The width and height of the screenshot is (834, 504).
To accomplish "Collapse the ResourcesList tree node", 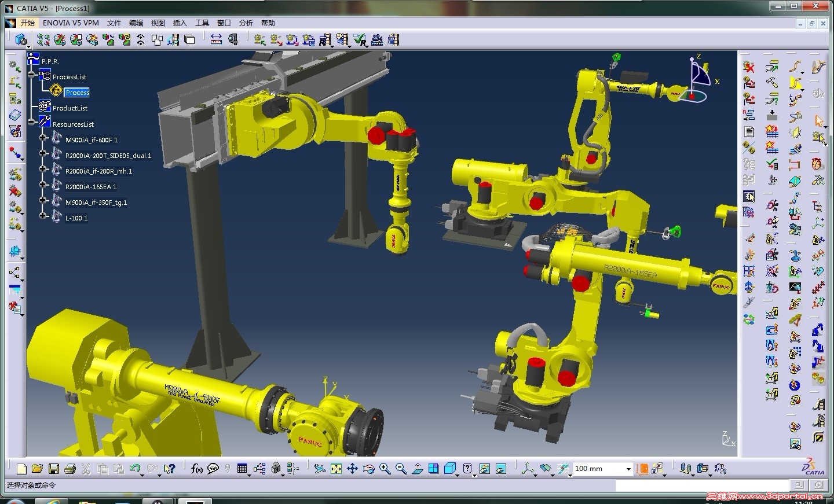I will click(x=32, y=122).
